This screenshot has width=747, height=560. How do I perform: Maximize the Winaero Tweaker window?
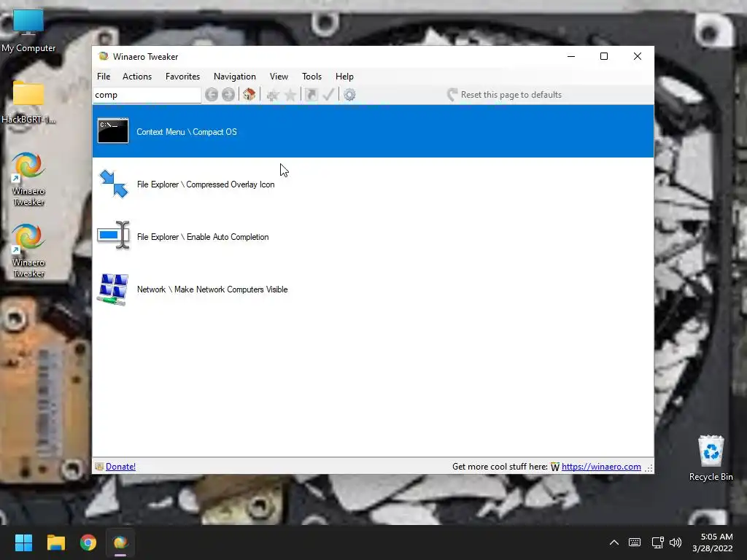tap(603, 56)
